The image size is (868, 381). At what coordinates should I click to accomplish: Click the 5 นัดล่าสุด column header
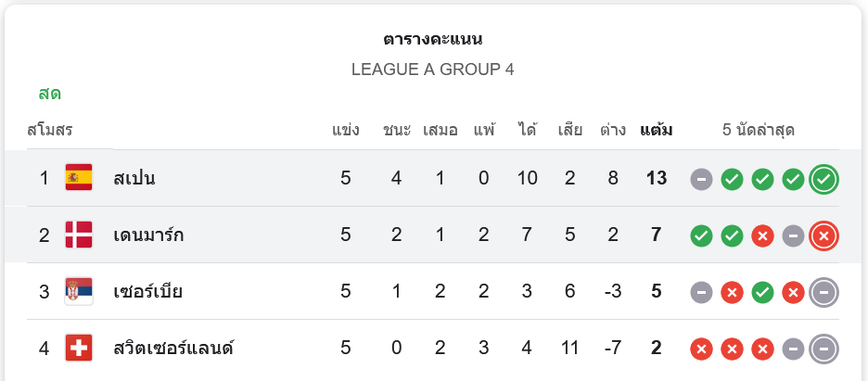click(x=759, y=130)
